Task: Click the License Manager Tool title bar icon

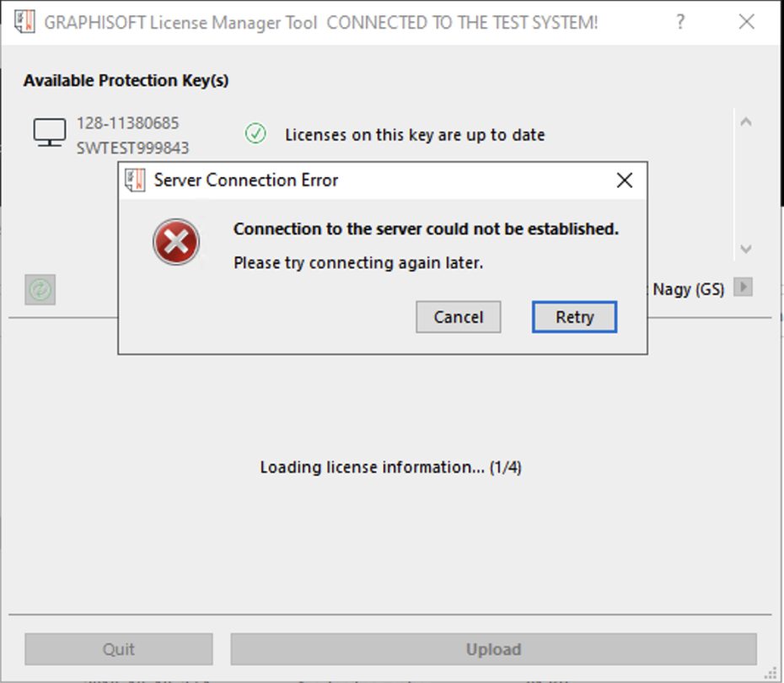Action: pos(24,22)
